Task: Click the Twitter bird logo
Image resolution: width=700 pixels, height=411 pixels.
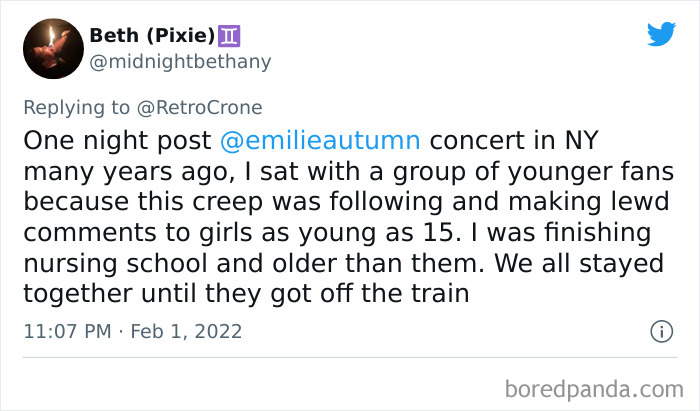Action: tap(661, 35)
